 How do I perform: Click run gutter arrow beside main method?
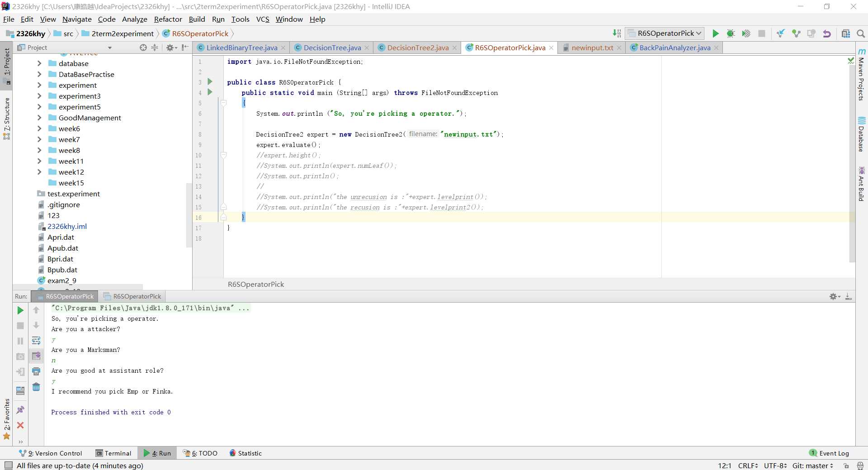(210, 92)
